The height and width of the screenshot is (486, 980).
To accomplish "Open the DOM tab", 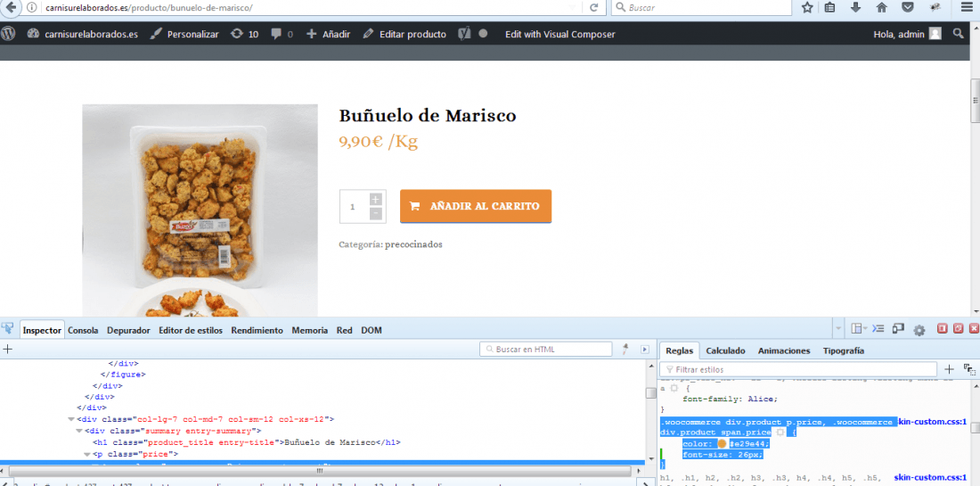I will pos(372,330).
